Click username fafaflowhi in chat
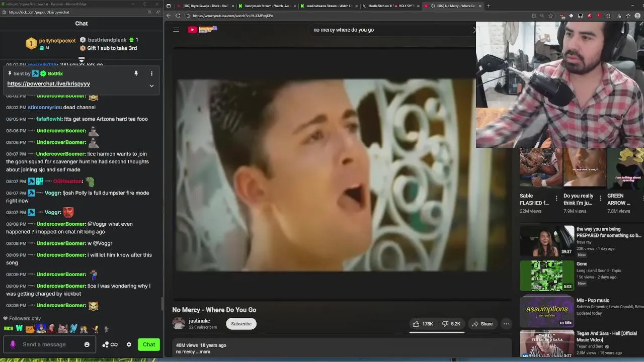This screenshot has height=362, width=644. click(x=49, y=119)
